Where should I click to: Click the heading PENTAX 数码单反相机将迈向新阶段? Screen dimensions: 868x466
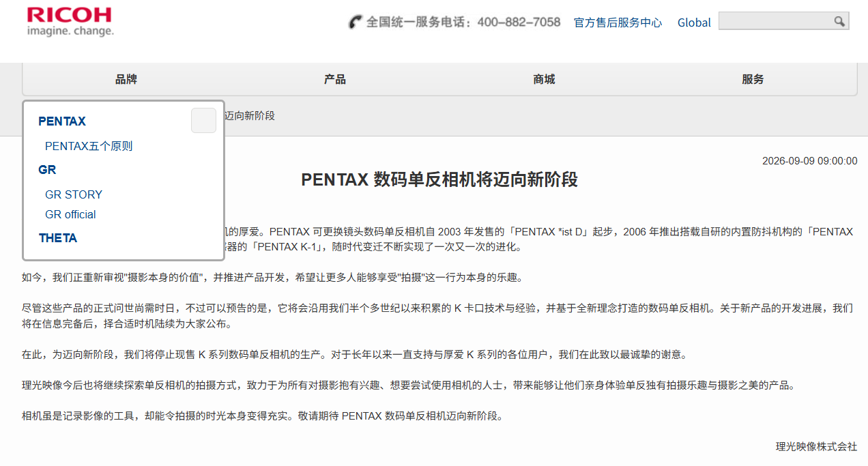point(439,179)
